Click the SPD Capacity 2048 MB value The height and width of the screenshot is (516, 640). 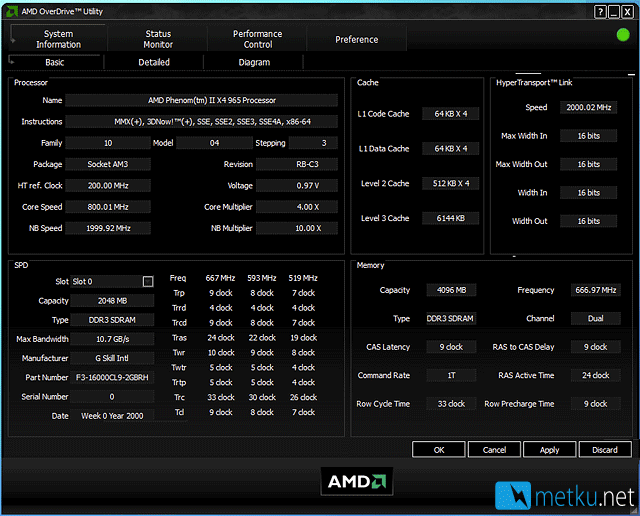(112, 300)
